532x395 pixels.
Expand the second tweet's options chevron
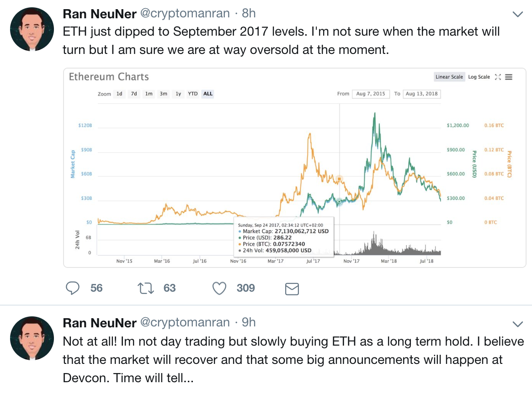pos(517,324)
